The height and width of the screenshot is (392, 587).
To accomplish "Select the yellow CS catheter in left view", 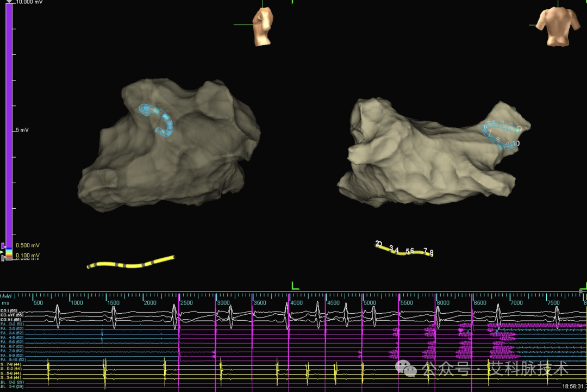I will point(130,263).
